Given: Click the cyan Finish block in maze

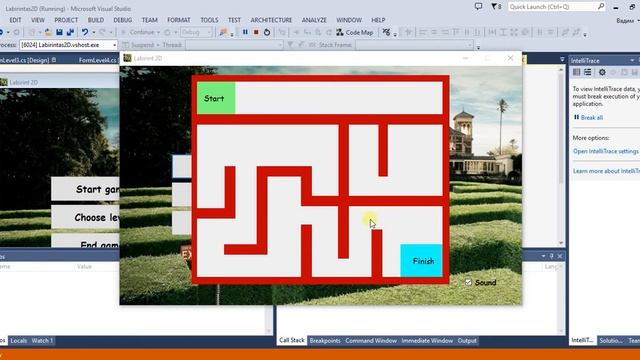Looking at the screenshot, I should click(421, 260).
